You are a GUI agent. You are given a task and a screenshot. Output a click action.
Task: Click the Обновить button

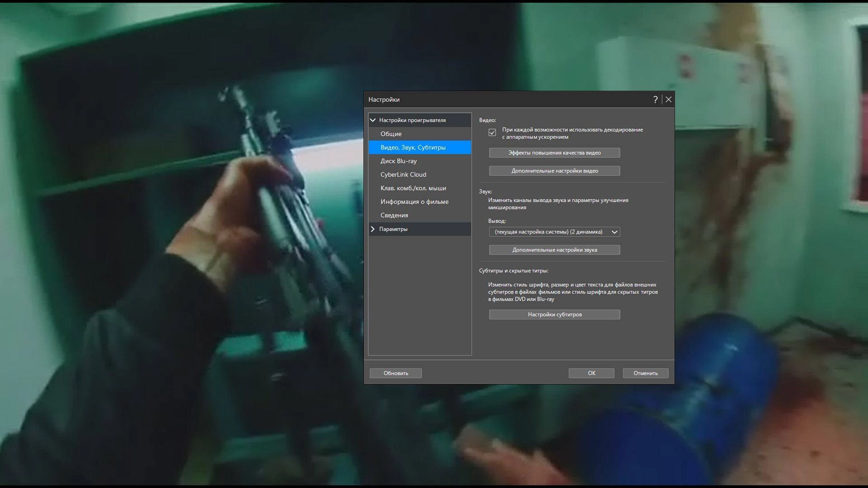[396, 373]
